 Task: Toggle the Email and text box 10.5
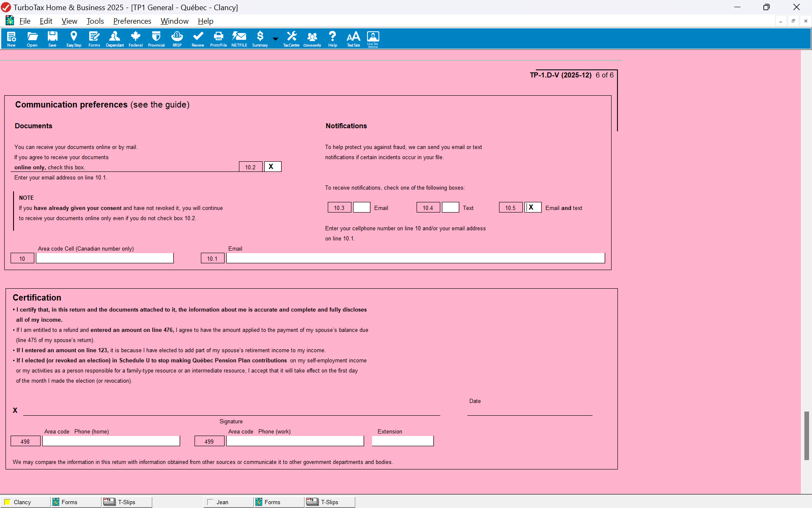point(533,207)
